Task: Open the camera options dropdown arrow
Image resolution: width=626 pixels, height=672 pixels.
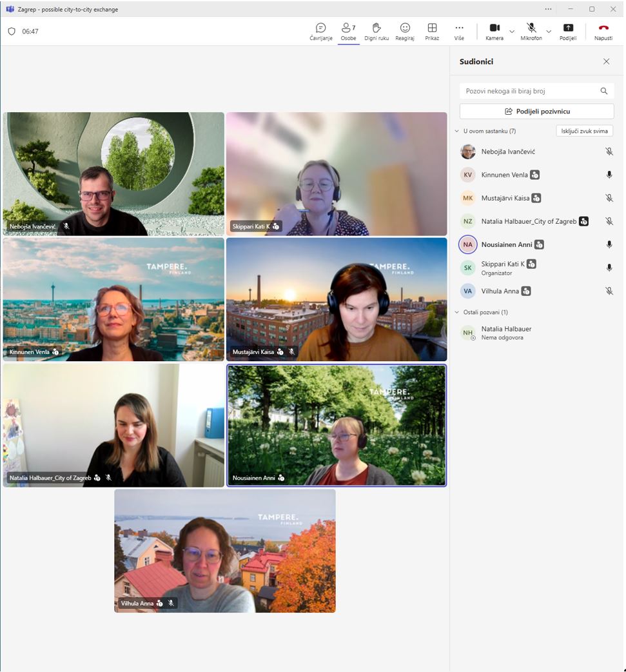Action: click(x=512, y=31)
